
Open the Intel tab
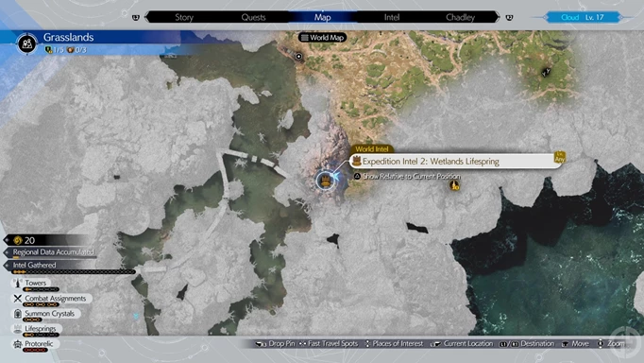[392, 17]
